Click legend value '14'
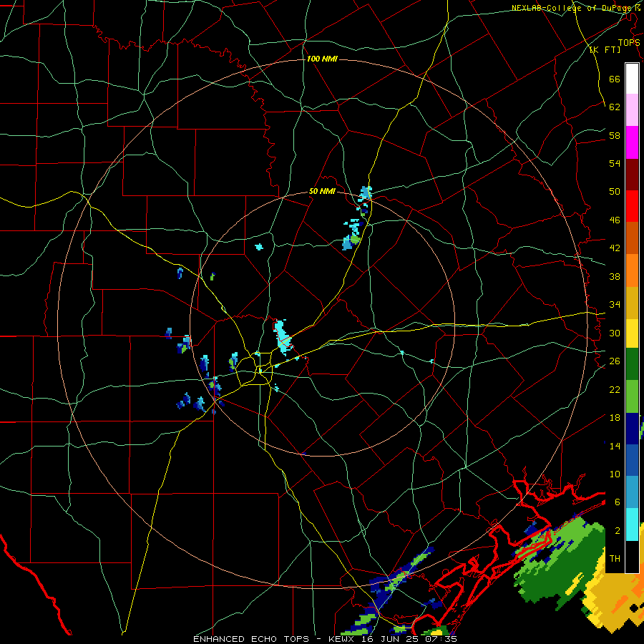644x644 pixels. pos(615,446)
